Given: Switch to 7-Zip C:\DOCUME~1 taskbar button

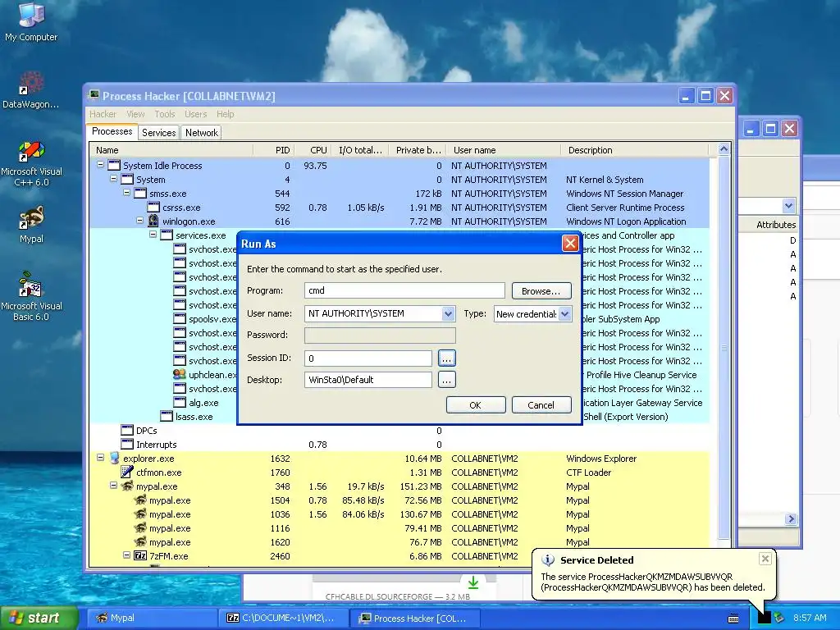Looking at the screenshot, I should [283, 618].
